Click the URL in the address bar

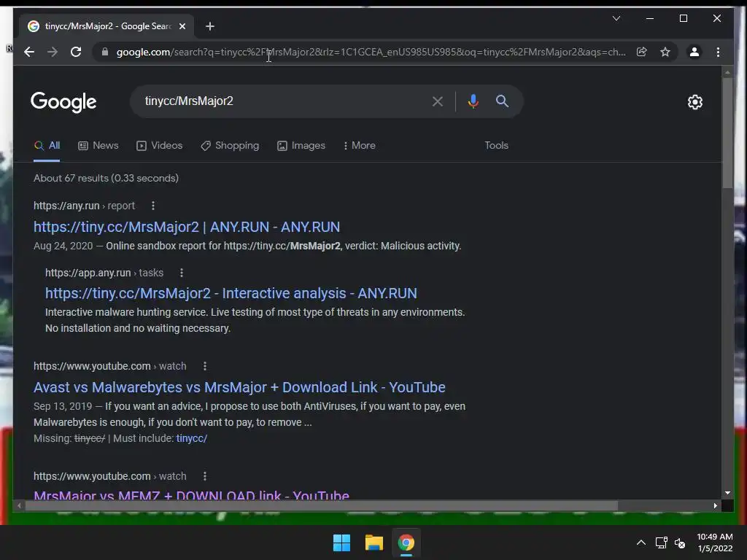371,52
